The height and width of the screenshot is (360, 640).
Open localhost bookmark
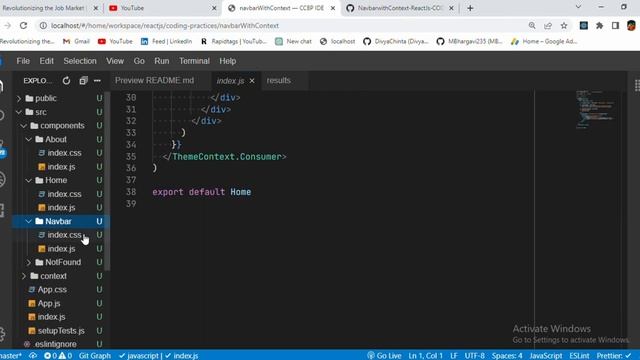pos(338,41)
